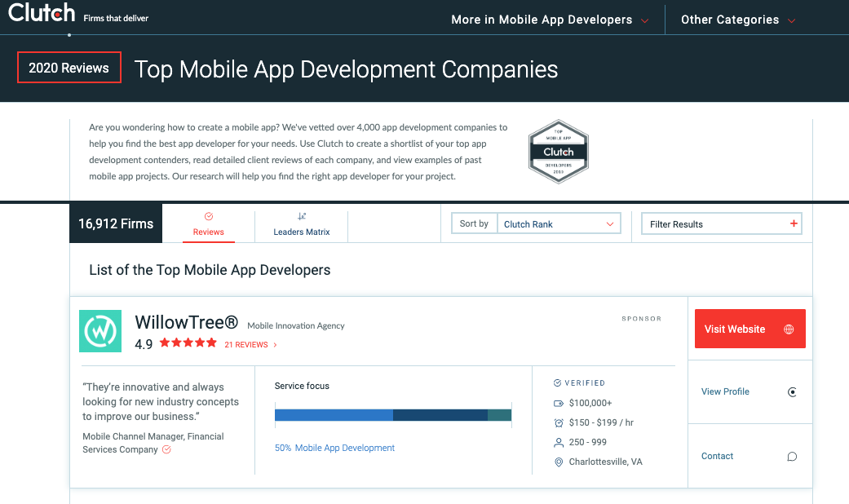The height and width of the screenshot is (504, 849).
Task: Click the List of the Top Mobile App Developers heading
Action: coord(210,270)
